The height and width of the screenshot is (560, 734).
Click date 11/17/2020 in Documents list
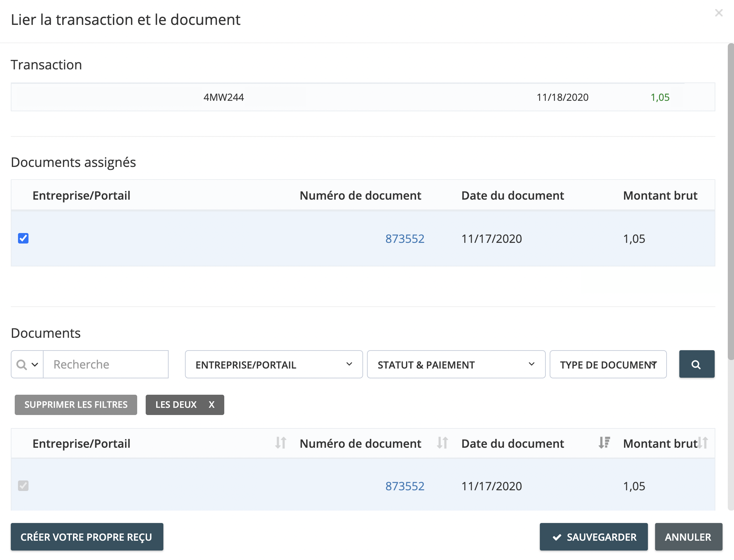(491, 486)
